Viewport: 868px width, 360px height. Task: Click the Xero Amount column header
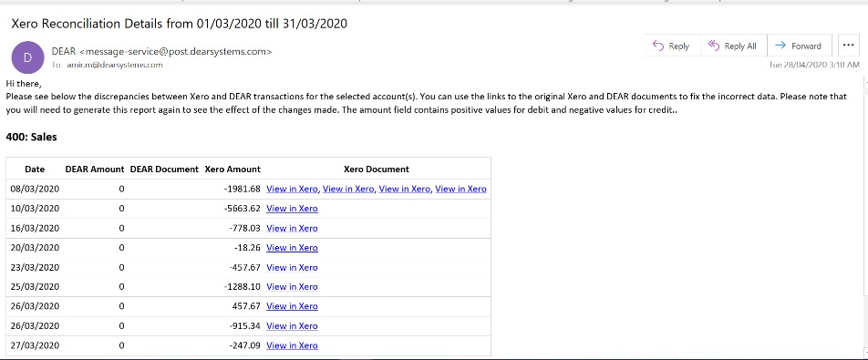pyautogui.click(x=232, y=170)
